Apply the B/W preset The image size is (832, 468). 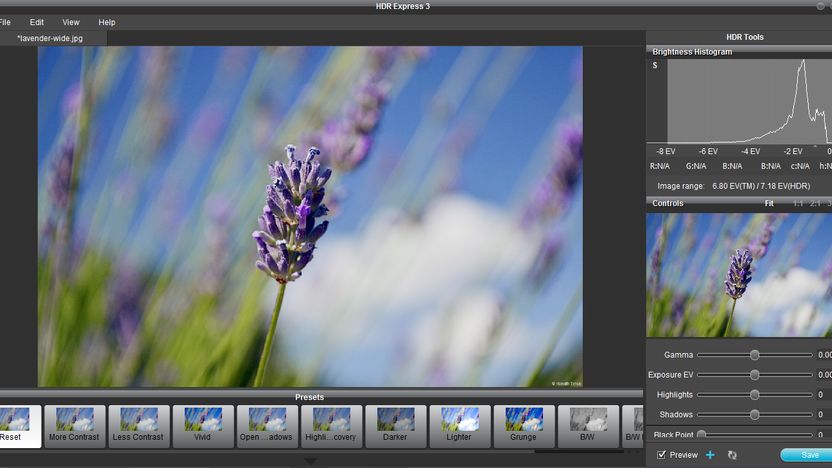[x=588, y=427]
